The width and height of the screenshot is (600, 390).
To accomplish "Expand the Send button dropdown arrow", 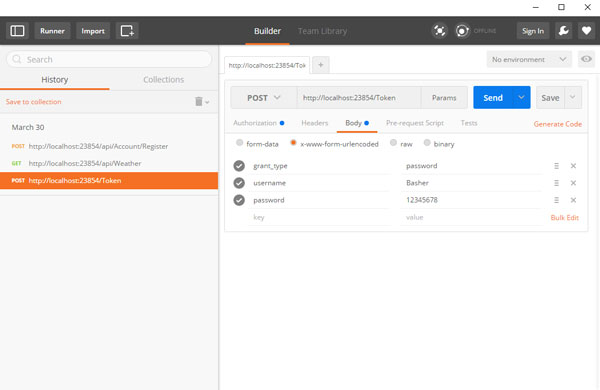I will (522, 98).
